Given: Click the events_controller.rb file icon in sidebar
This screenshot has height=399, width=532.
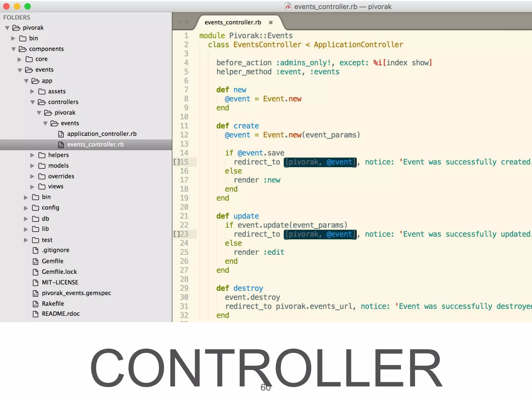Looking at the screenshot, I should click(x=61, y=145).
